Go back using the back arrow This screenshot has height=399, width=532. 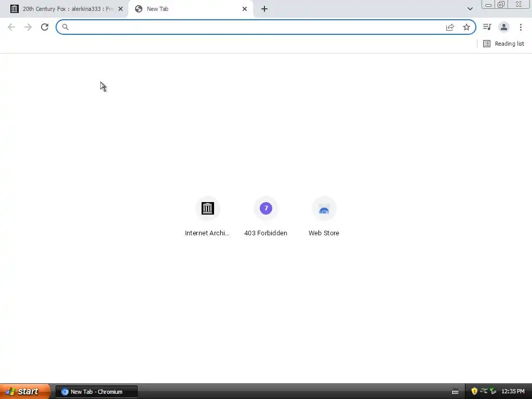(x=11, y=27)
